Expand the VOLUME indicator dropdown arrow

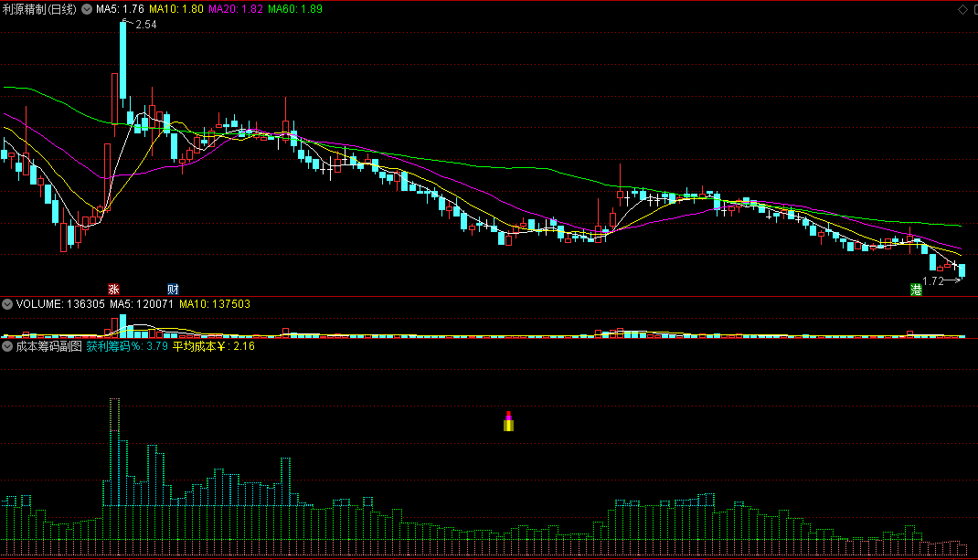click(x=7, y=304)
